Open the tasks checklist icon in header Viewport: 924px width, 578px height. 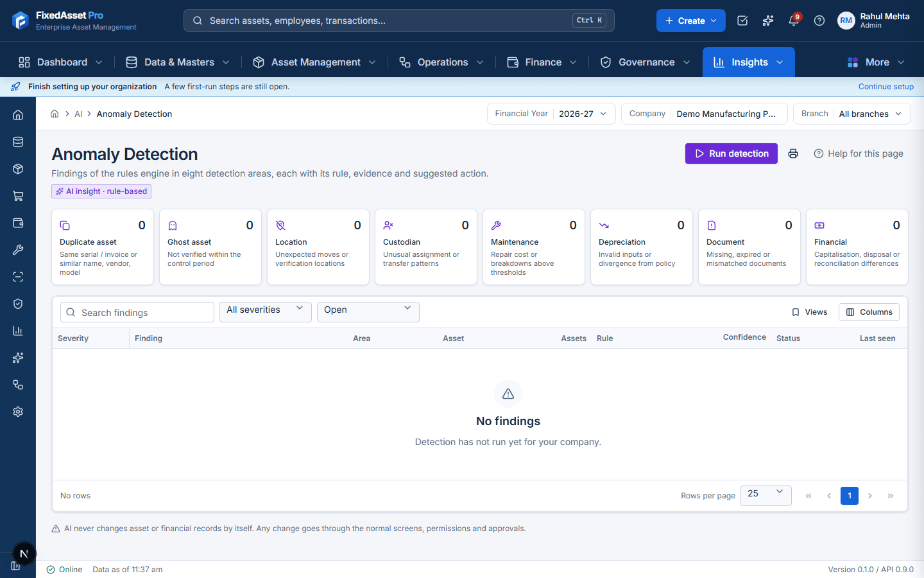click(x=742, y=21)
